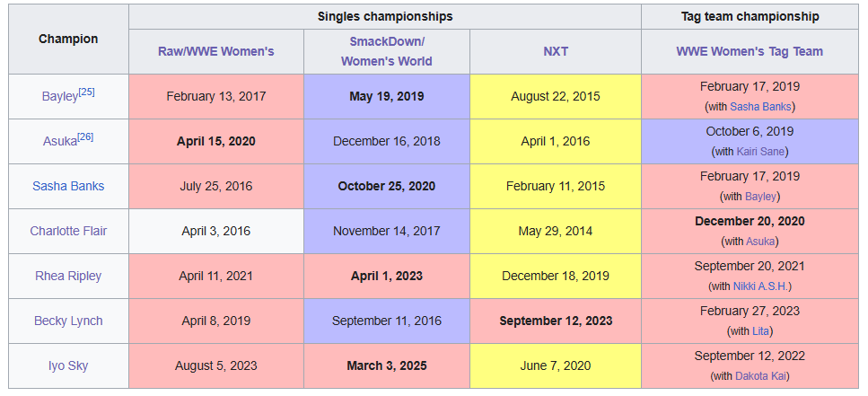
Task: Open the Sasha Banks champion link
Action: tap(68, 186)
